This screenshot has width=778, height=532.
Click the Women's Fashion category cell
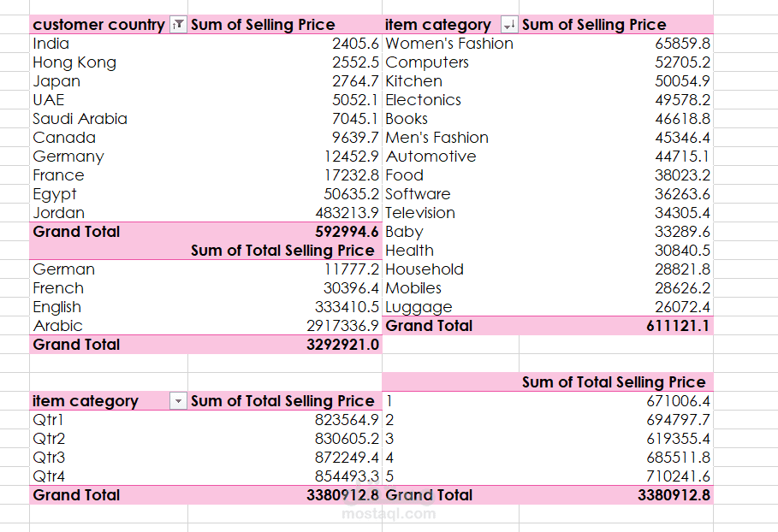tap(449, 44)
